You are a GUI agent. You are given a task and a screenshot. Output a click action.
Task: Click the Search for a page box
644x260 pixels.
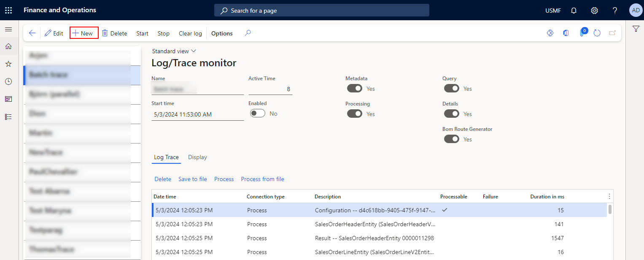322,11
